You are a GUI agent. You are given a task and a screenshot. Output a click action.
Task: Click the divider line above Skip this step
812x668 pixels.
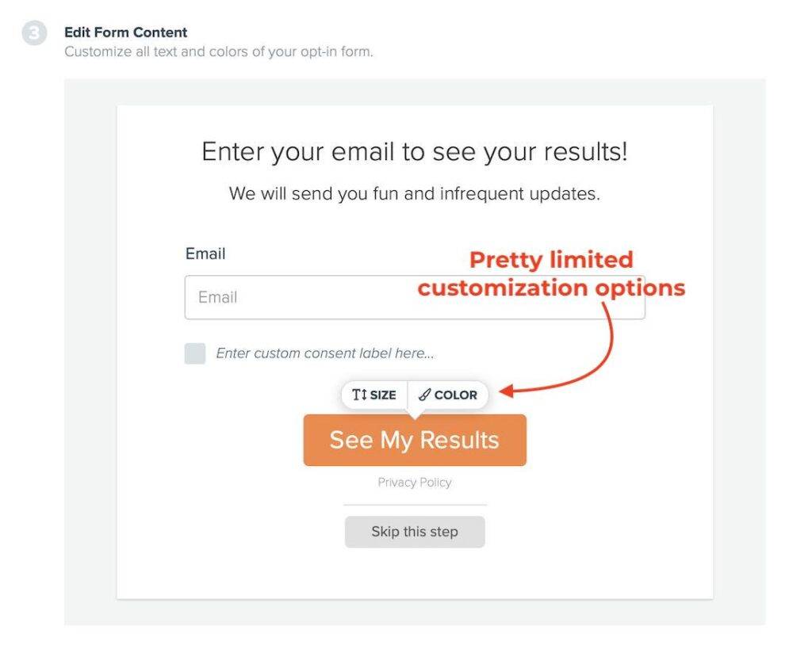pyautogui.click(x=415, y=505)
